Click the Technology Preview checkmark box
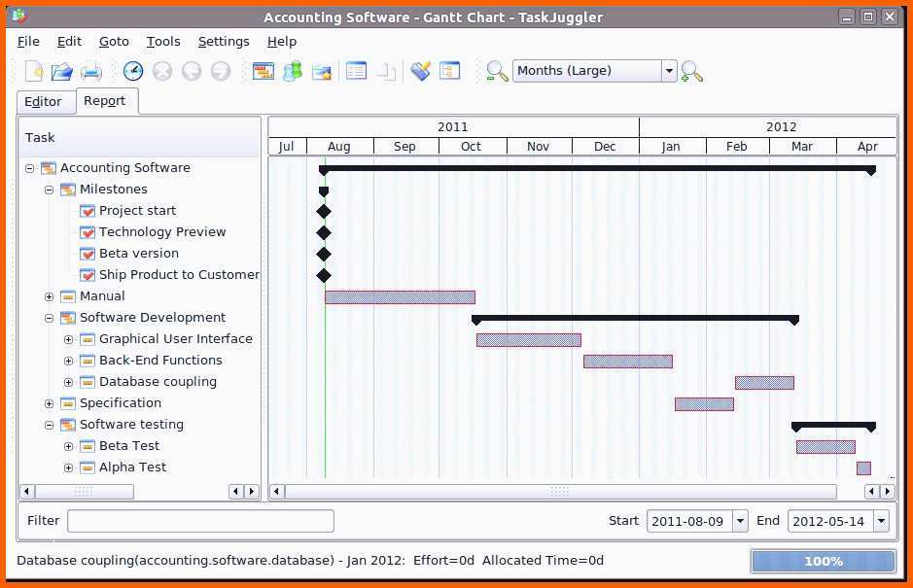 tap(88, 232)
